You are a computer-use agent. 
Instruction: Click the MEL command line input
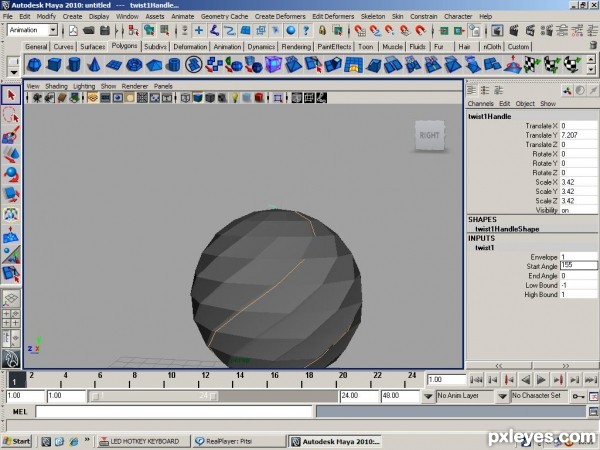click(x=174, y=412)
